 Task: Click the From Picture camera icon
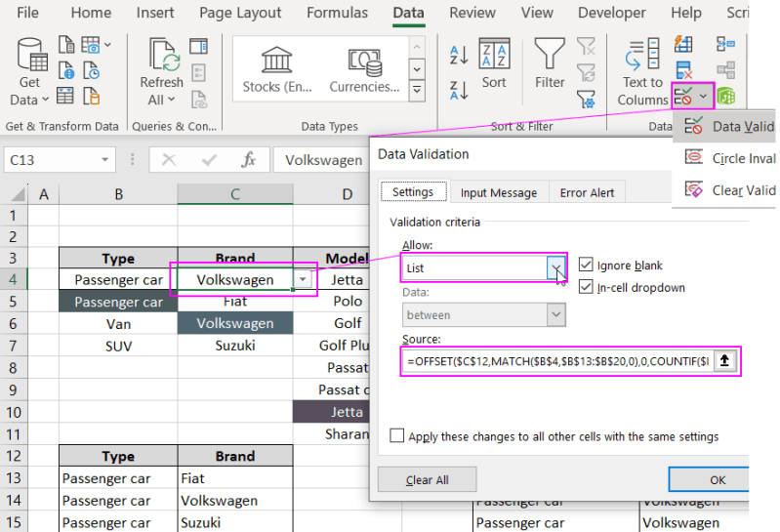[90, 45]
